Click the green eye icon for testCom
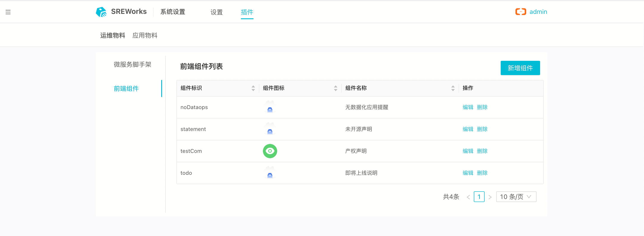 (270, 151)
